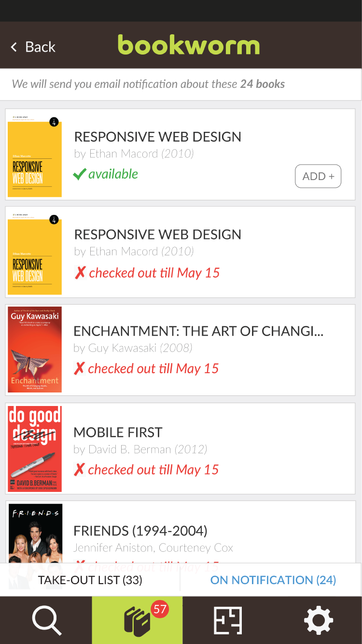Select FRIENDS (1994-2004) title
The height and width of the screenshot is (644, 362).
point(140,531)
